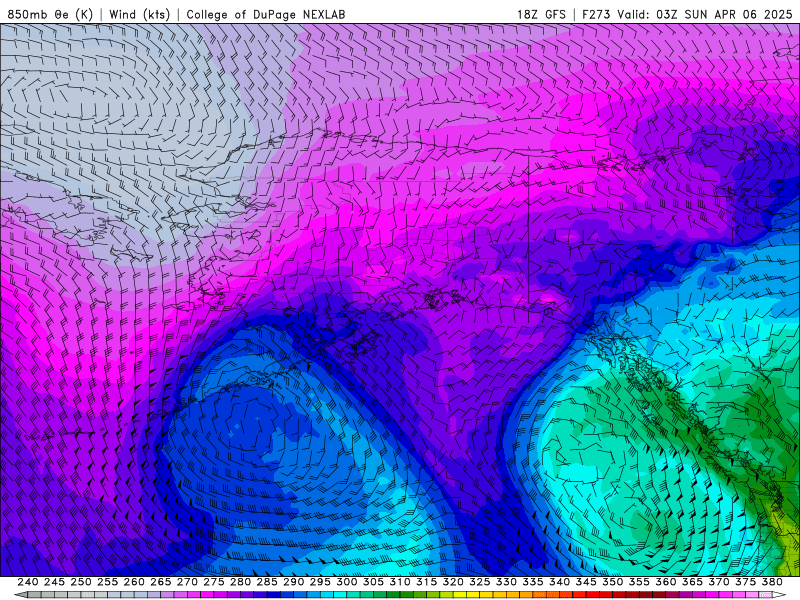Click the 275 legend value
The width and height of the screenshot is (800, 600).
(x=213, y=582)
